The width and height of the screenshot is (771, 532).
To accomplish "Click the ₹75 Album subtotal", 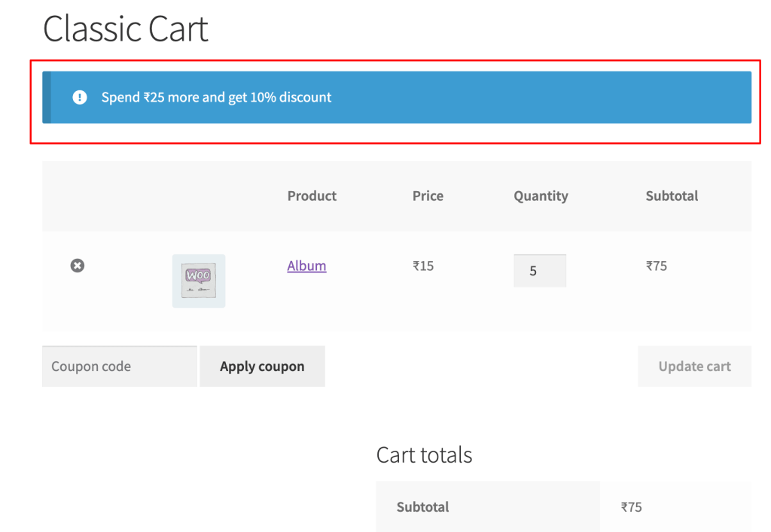I will [x=656, y=266].
